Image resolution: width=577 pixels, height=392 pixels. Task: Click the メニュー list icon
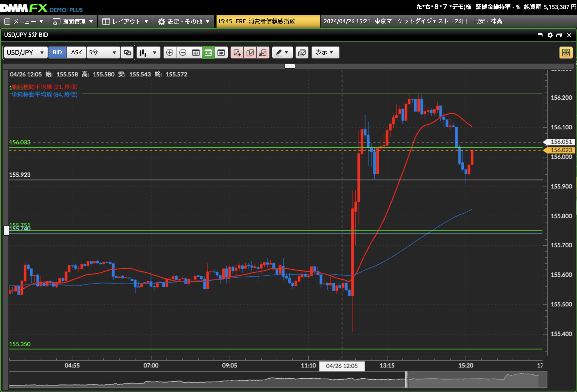click(8, 22)
